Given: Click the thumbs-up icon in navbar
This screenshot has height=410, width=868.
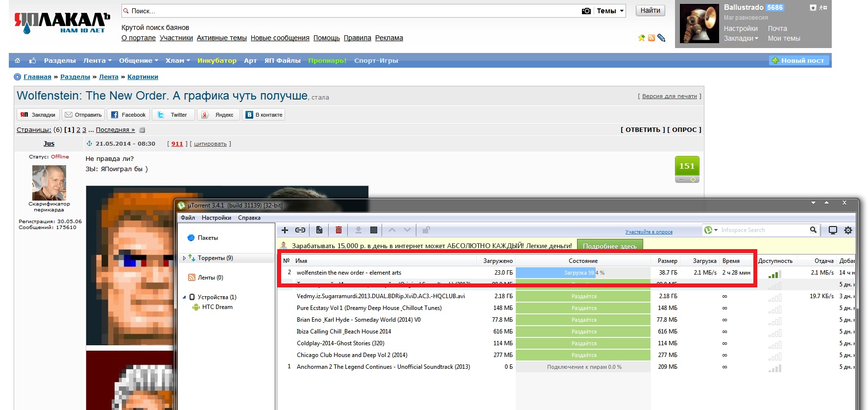Looking at the screenshot, I should (33, 60).
